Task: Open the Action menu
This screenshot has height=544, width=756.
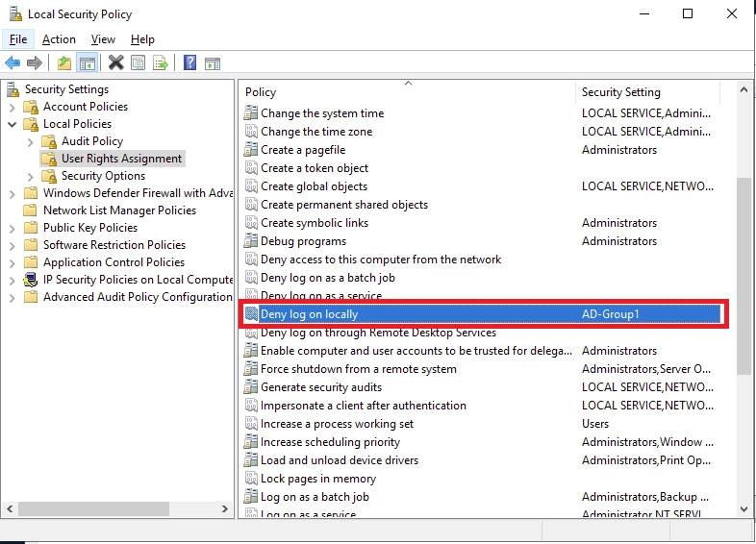Action: (59, 39)
